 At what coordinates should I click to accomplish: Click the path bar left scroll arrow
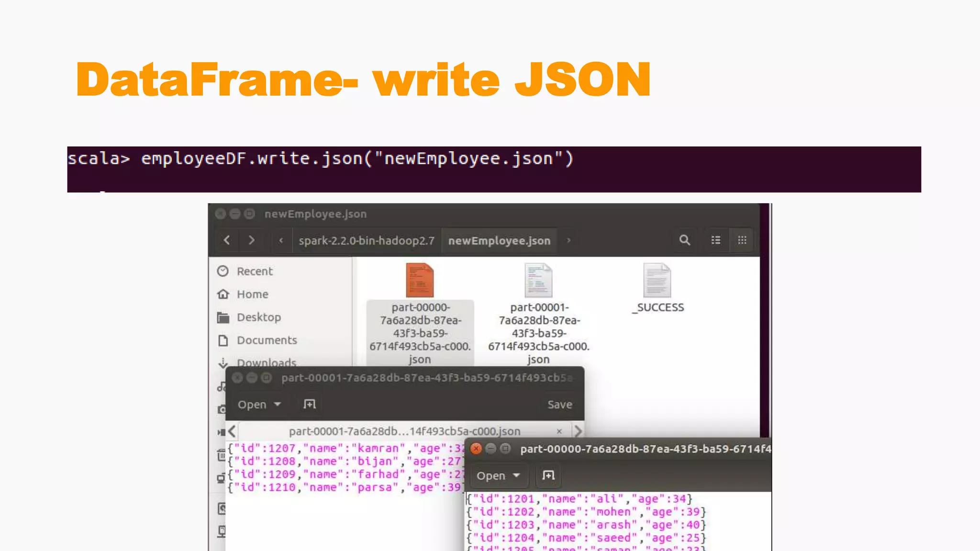click(x=281, y=240)
